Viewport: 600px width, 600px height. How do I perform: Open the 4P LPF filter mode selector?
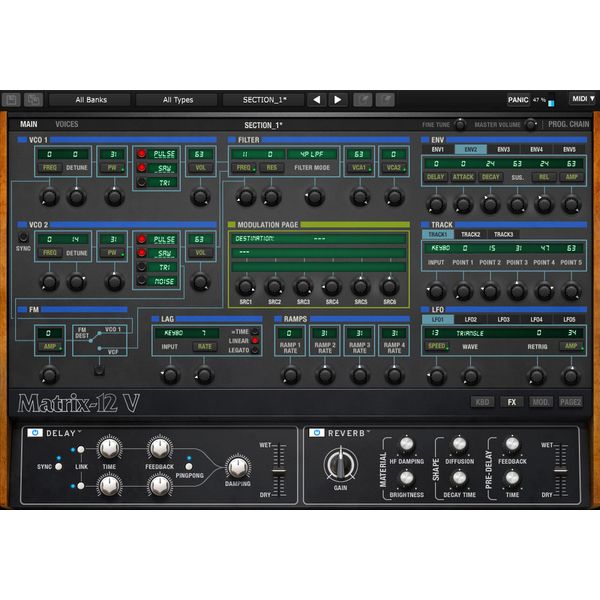[312, 154]
